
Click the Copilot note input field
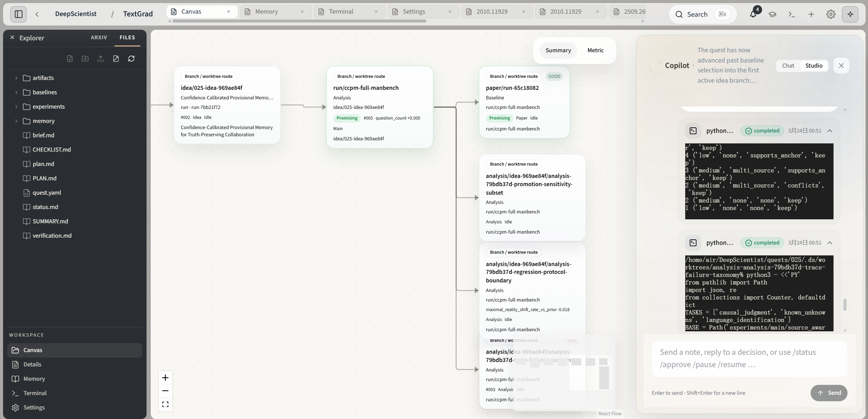749,358
